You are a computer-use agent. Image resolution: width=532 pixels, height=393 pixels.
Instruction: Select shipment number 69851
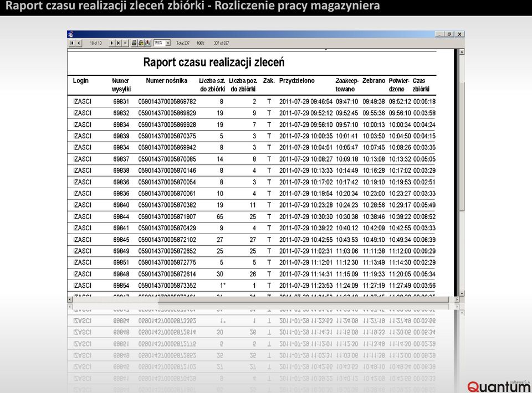click(x=121, y=262)
